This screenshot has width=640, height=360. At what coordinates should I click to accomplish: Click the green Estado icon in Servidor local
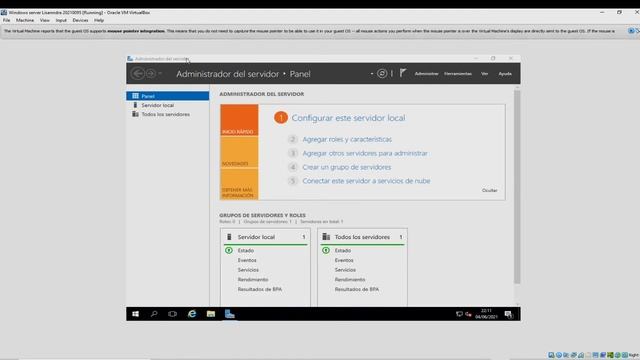[x=229, y=250]
